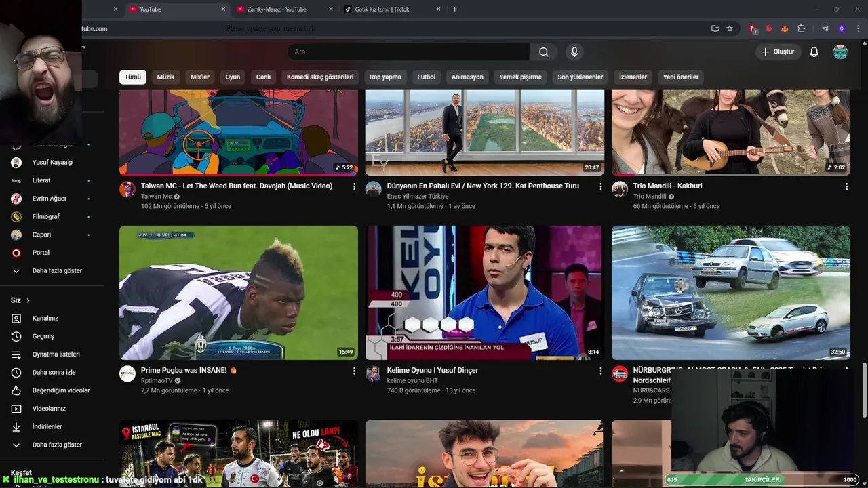Select the Oyun filter chip
The width and height of the screenshot is (868, 488).
coord(233,77)
